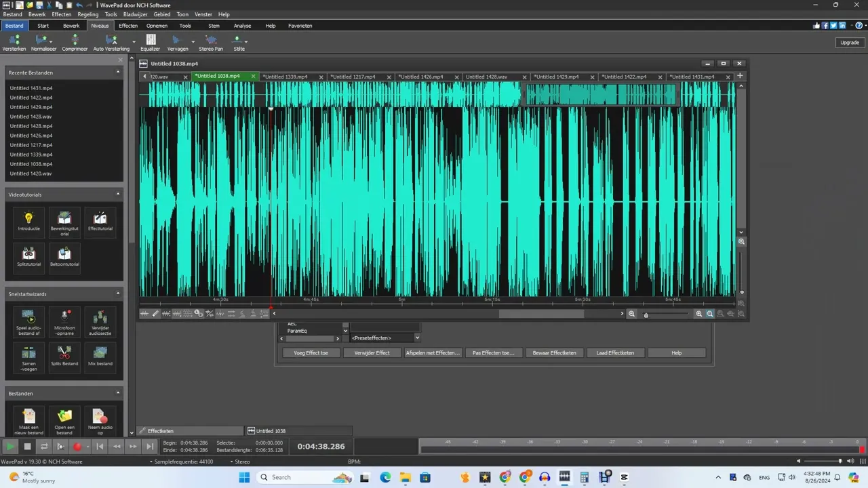Click the horizontal zoom slider handle
The width and height of the screenshot is (868, 488).
click(x=646, y=314)
